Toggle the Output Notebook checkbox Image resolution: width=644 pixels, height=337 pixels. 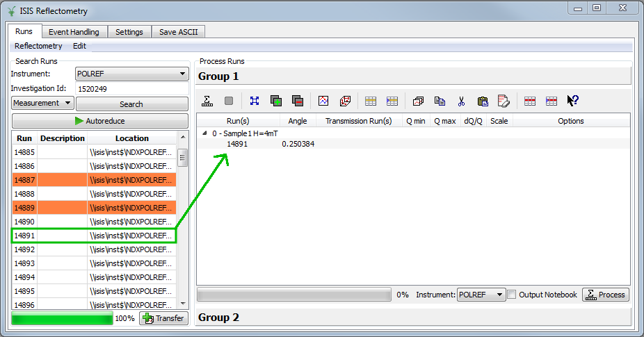pos(512,295)
